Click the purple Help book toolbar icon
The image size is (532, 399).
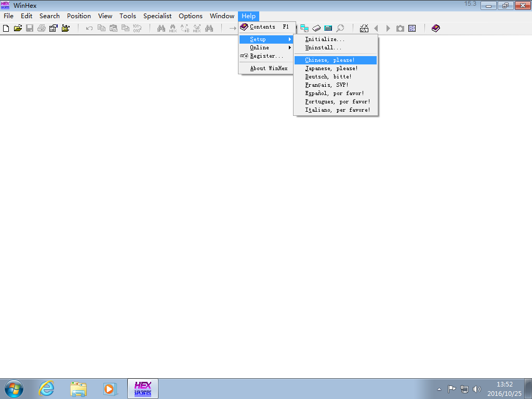pos(436,28)
